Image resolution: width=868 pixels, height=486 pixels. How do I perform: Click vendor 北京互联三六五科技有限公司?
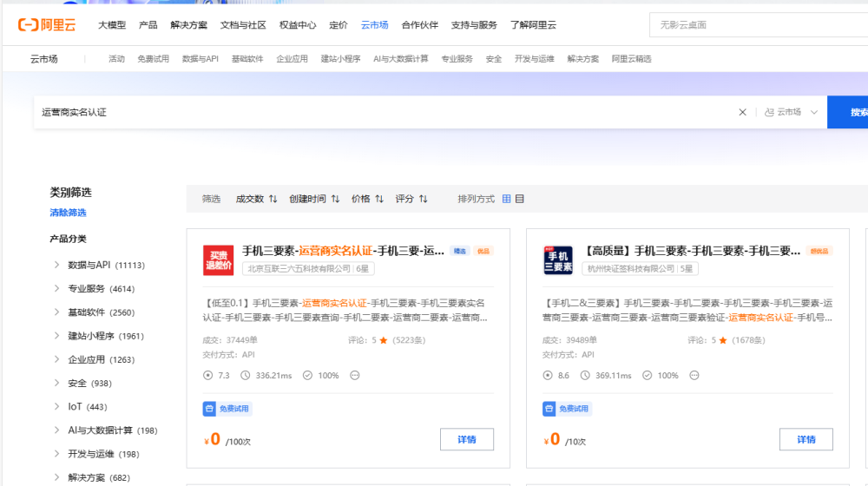point(299,268)
